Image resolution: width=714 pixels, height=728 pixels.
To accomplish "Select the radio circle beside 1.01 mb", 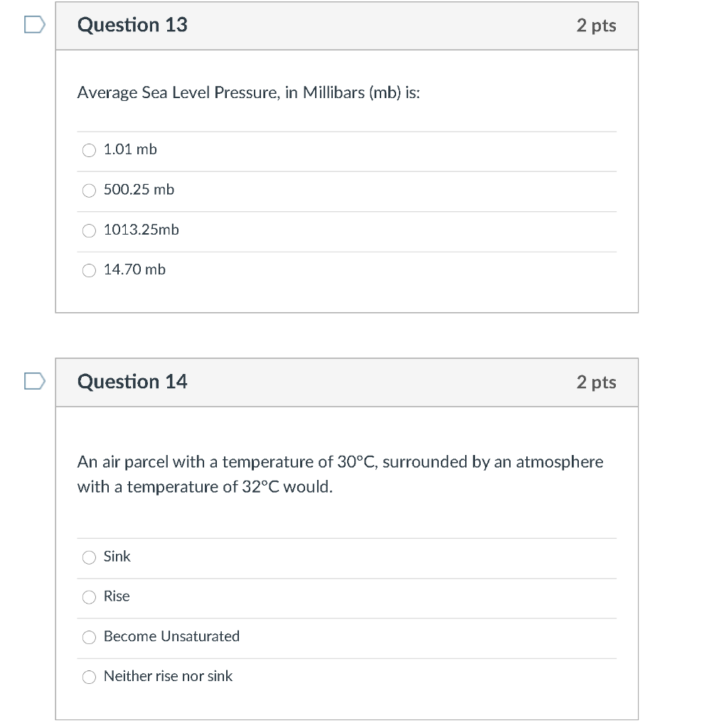I will click(x=90, y=150).
